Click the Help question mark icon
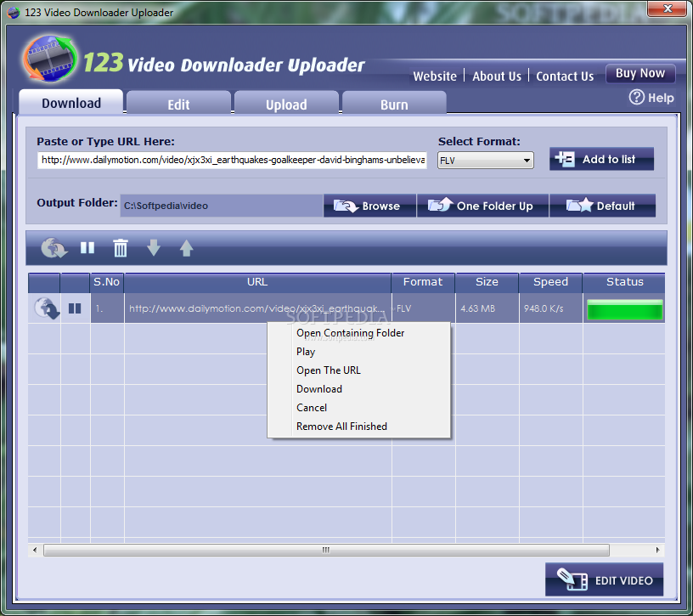The image size is (693, 616). coord(637,98)
